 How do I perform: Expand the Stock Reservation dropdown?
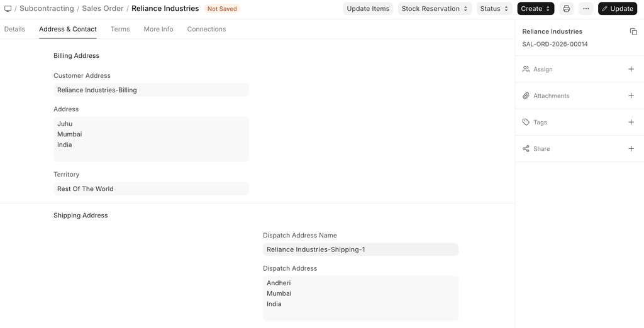(x=435, y=9)
